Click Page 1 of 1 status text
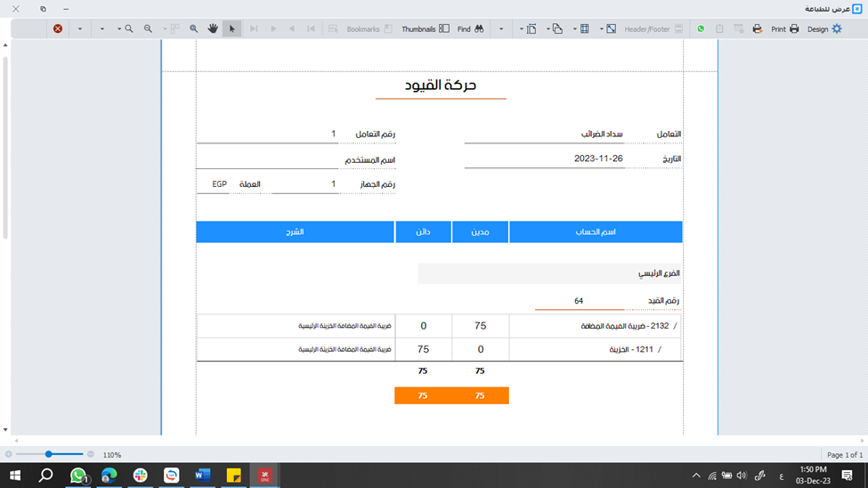Viewport: 868px width, 488px height. [x=845, y=455]
